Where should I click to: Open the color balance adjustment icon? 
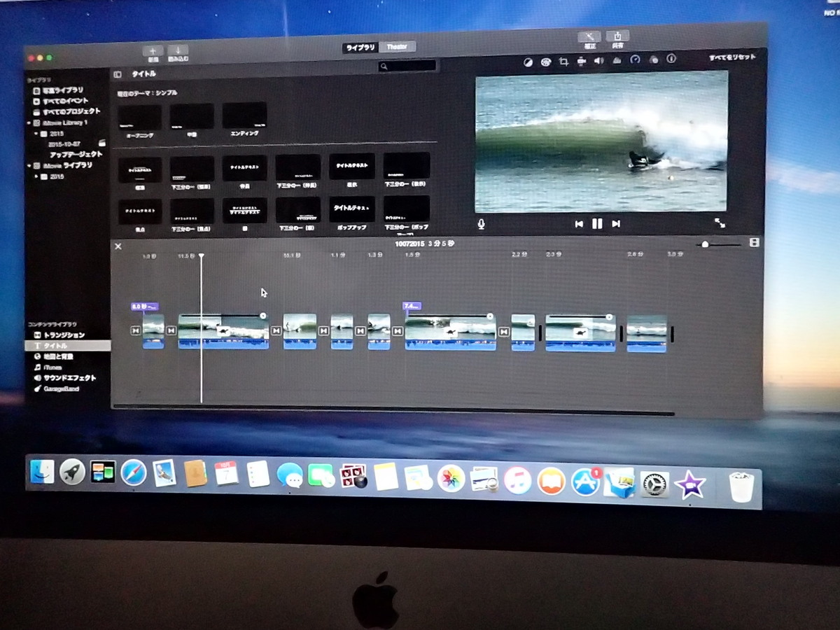point(528,62)
